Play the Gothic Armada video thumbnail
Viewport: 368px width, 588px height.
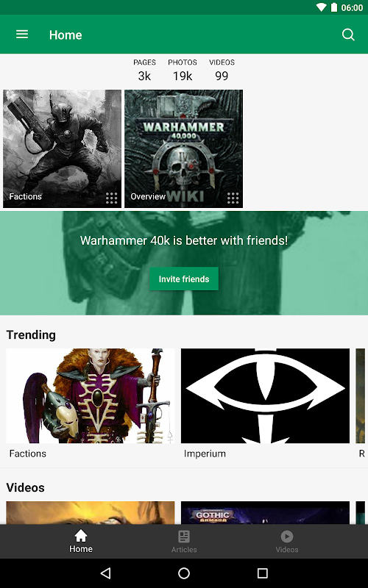[x=265, y=512]
